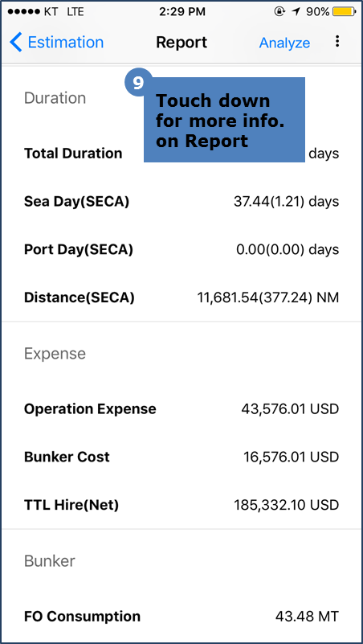This screenshot has height=644, width=363.
Task: Open the three-dot more options menu
Action: [337, 41]
